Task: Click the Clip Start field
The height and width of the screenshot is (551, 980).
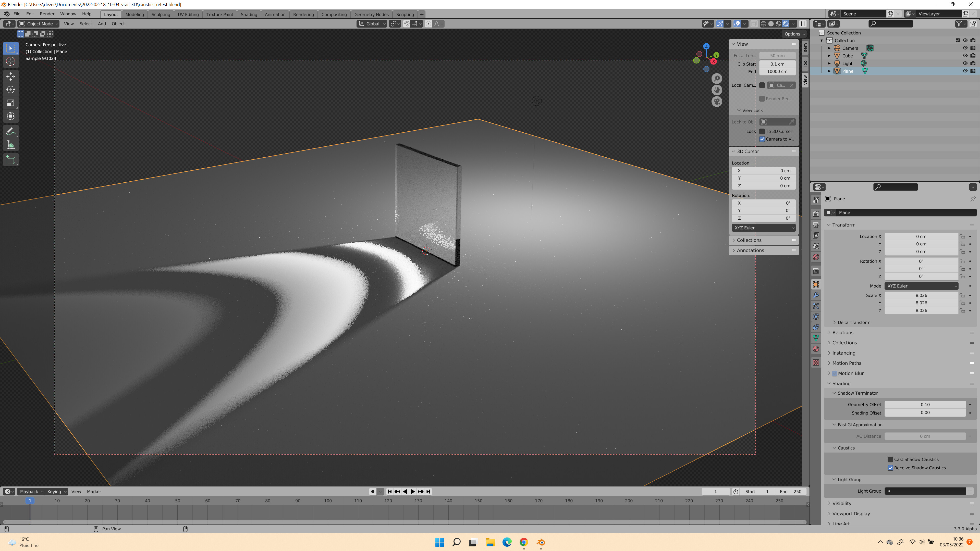Action: coord(777,64)
